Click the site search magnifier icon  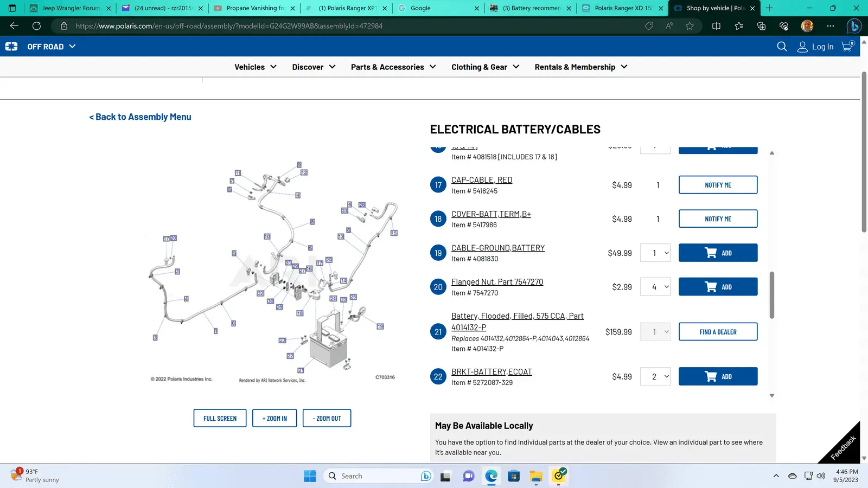coord(782,47)
